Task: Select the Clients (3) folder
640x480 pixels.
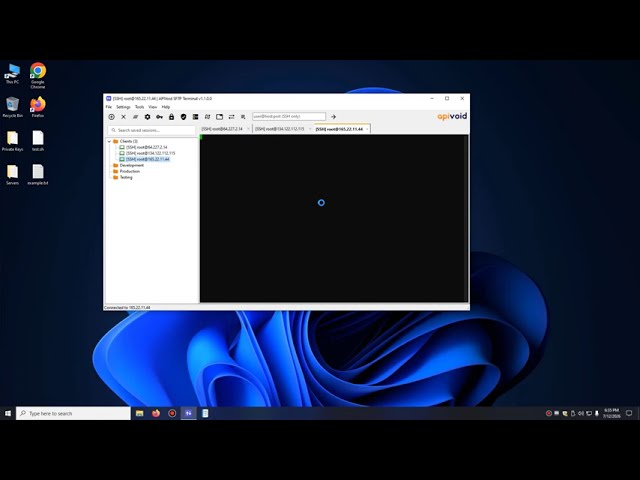Action: pyautogui.click(x=129, y=141)
